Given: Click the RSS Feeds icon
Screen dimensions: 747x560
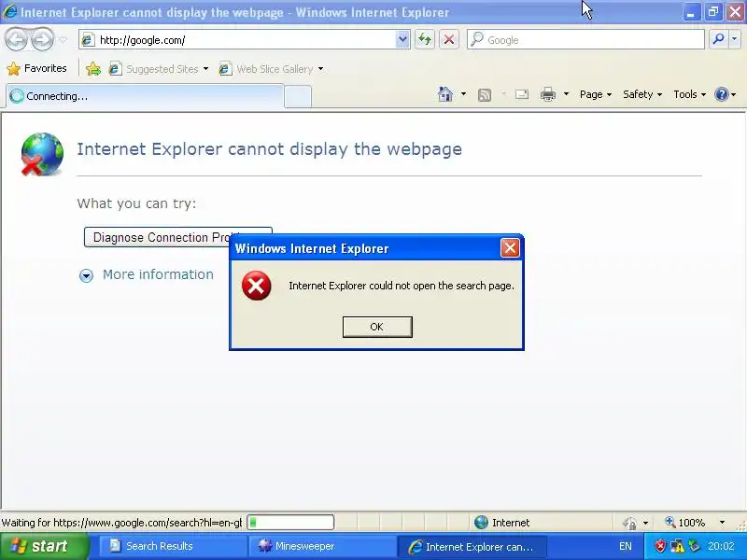Looking at the screenshot, I should 485,95.
